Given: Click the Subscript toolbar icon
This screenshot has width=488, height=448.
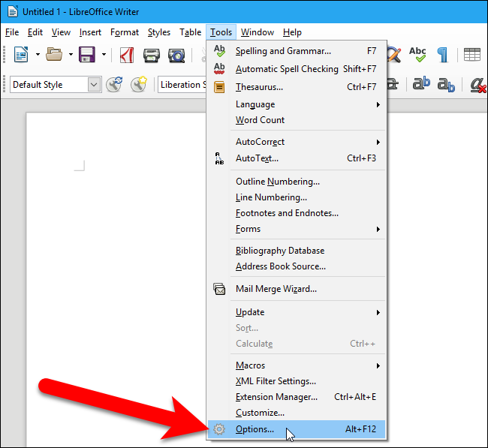Looking at the screenshot, I should [446, 85].
